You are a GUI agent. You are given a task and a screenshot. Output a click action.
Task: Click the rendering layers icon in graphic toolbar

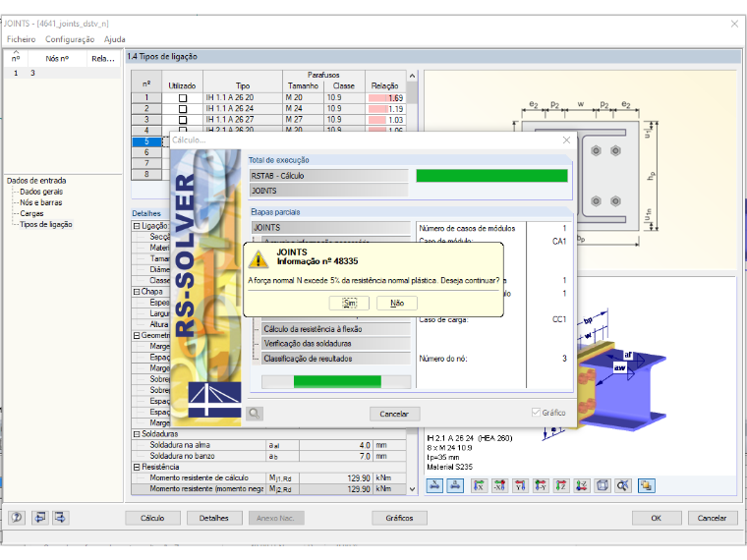tap(646, 485)
